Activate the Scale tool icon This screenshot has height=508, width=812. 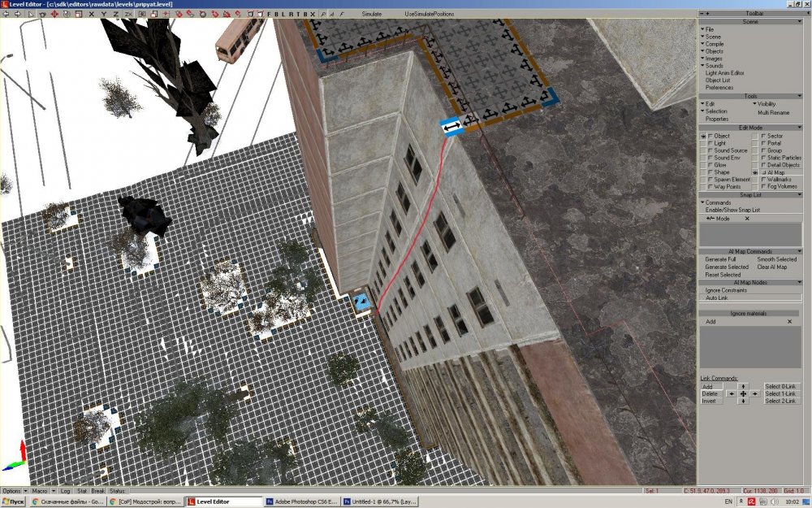click(79, 14)
